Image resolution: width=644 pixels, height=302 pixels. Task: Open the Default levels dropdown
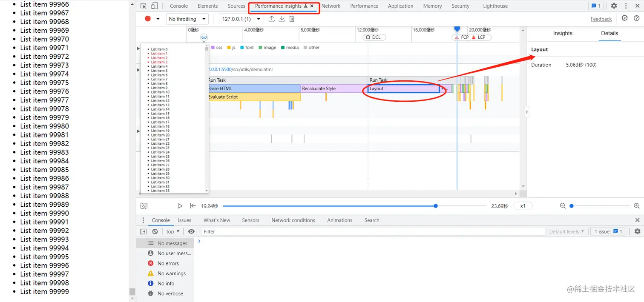click(x=566, y=231)
